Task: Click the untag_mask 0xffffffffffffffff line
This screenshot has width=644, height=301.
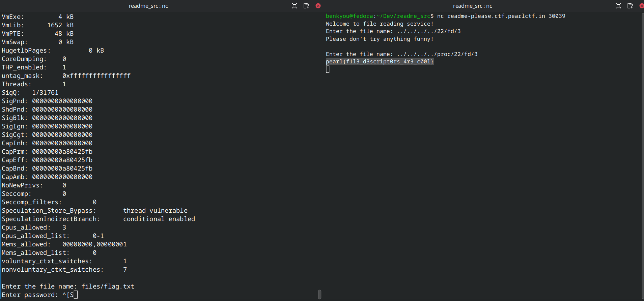Action: coord(66,76)
